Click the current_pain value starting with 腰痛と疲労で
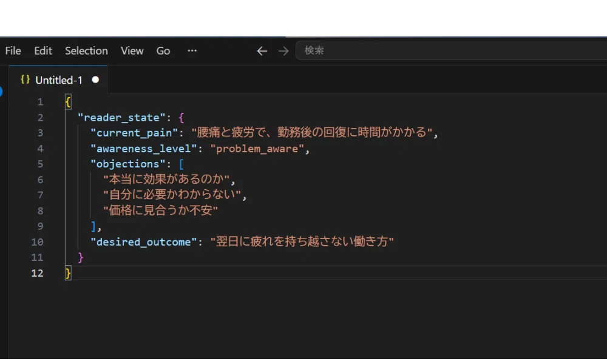The height and width of the screenshot is (364, 607). click(x=312, y=132)
